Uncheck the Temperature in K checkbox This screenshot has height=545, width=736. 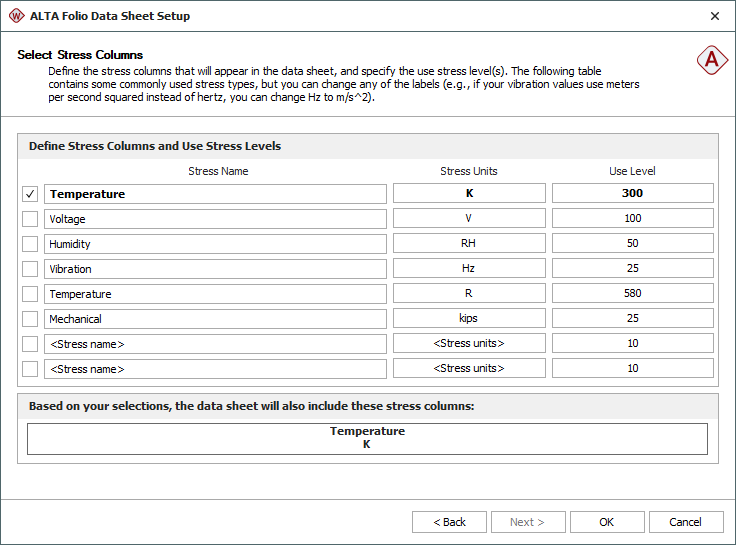tap(30, 194)
